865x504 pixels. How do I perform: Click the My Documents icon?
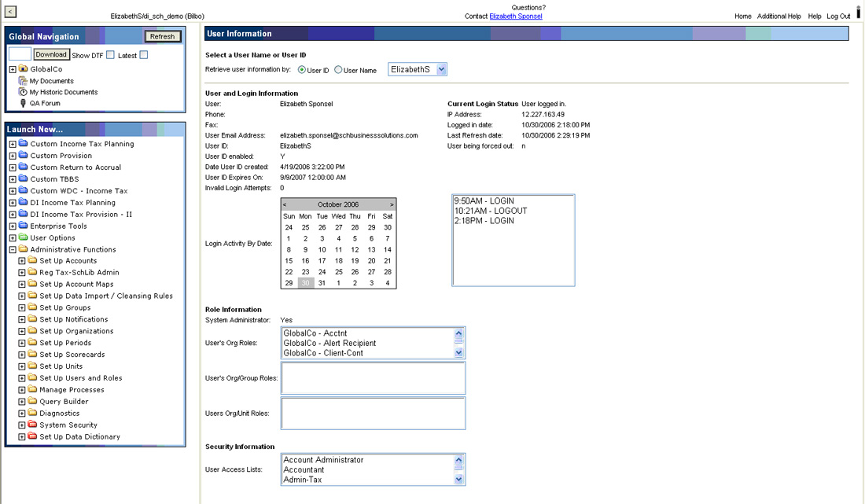pos(23,80)
